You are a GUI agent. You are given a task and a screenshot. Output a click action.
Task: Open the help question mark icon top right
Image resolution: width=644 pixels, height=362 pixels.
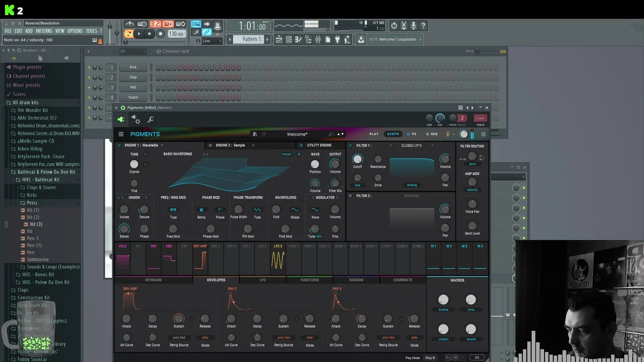423,25
